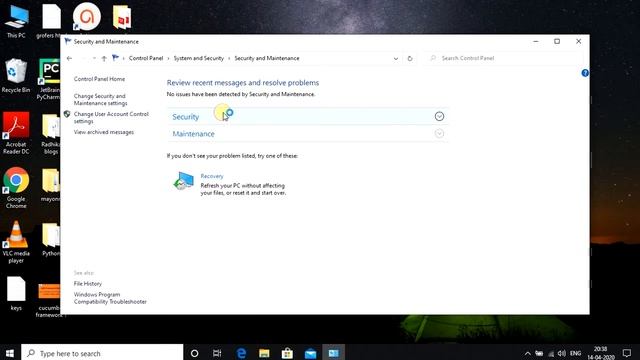Viewport: 640px width, 360px height.
Task: Open Windows Program Compatibility Troubleshooter link
Action: [110, 298]
